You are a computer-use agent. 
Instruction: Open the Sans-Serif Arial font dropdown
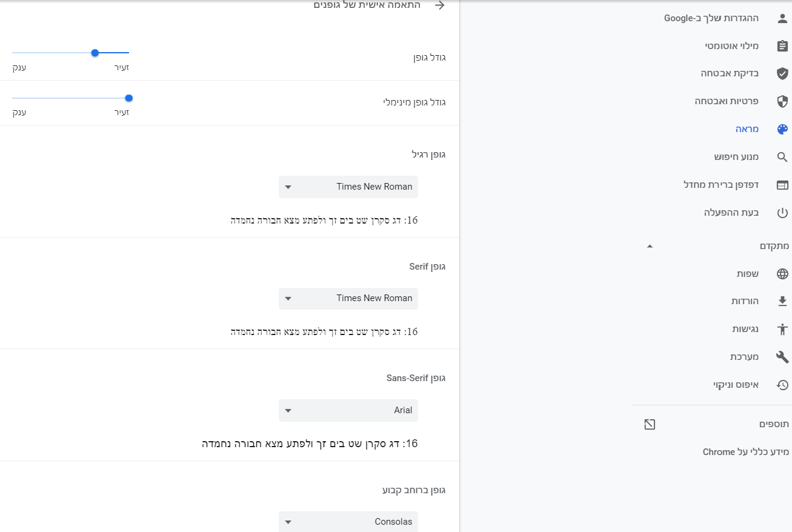point(348,410)
